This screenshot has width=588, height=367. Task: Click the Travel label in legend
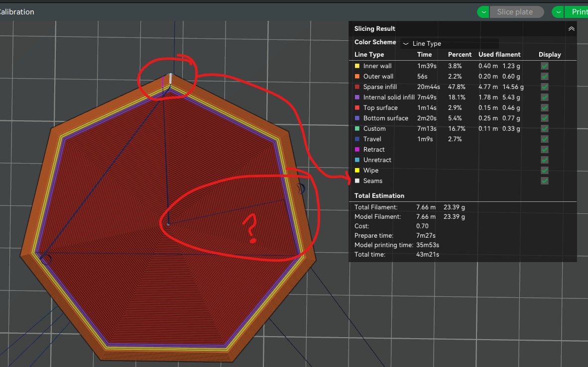(372, 139)
